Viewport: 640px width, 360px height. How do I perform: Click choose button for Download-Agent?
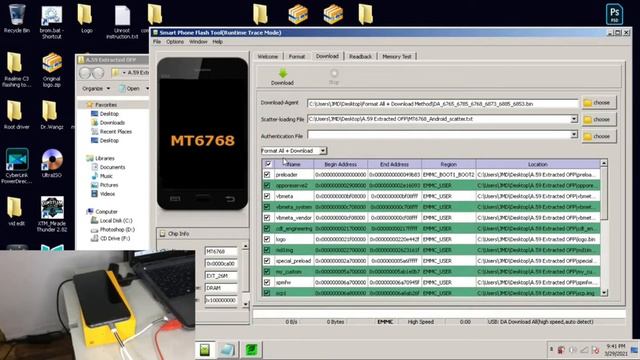coord(599,103)
